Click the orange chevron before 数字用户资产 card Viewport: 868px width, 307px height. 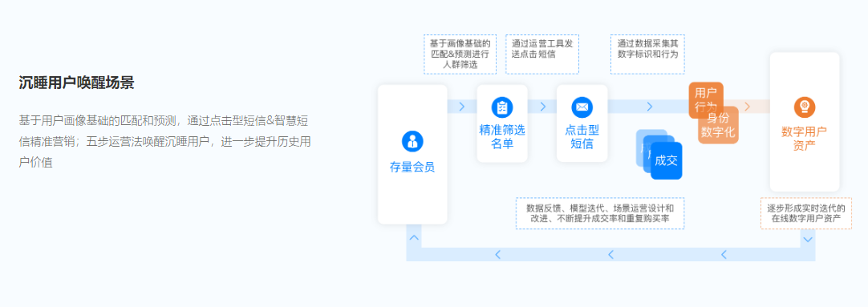pyautogui.click(x=748, y=107)
